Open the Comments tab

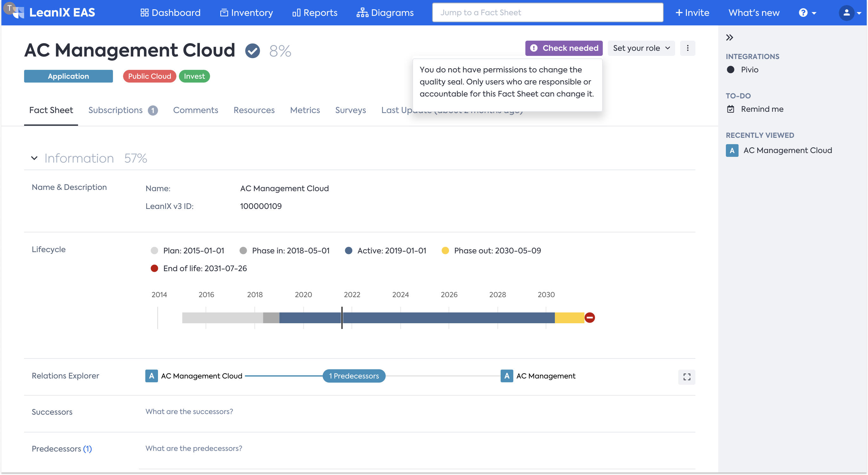[195, 110]
